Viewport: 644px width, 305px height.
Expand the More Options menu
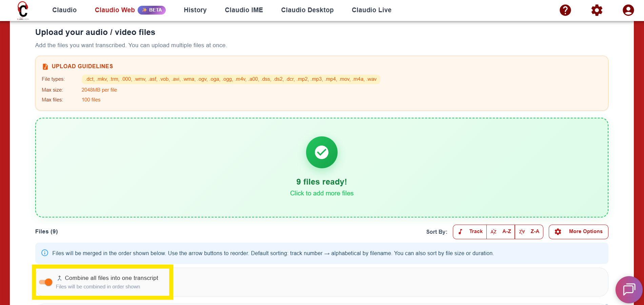tap(578, 232)
